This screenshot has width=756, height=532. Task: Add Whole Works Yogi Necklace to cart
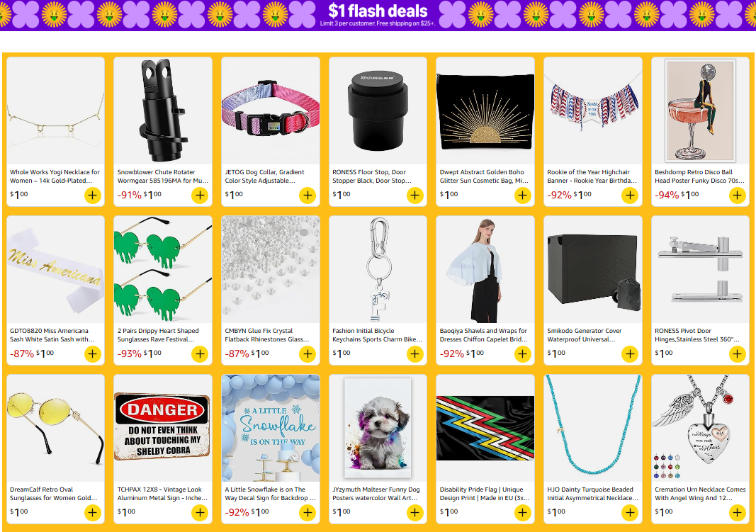tap(93, 196)
